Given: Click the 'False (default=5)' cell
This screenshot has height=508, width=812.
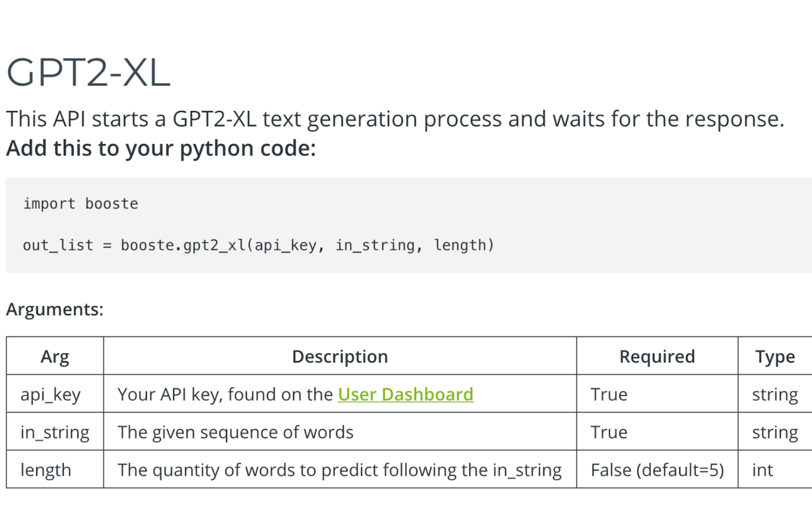Looking at the screenshot, I should tap(657, 470).
